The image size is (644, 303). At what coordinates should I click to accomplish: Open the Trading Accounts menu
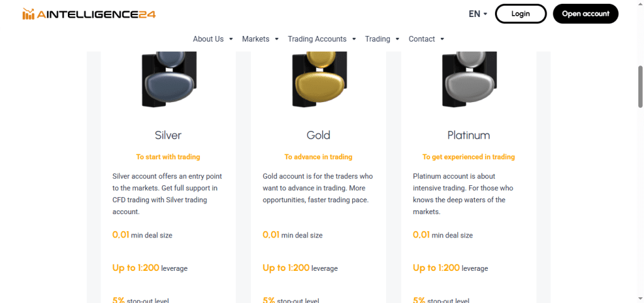[x=321, y=39]
